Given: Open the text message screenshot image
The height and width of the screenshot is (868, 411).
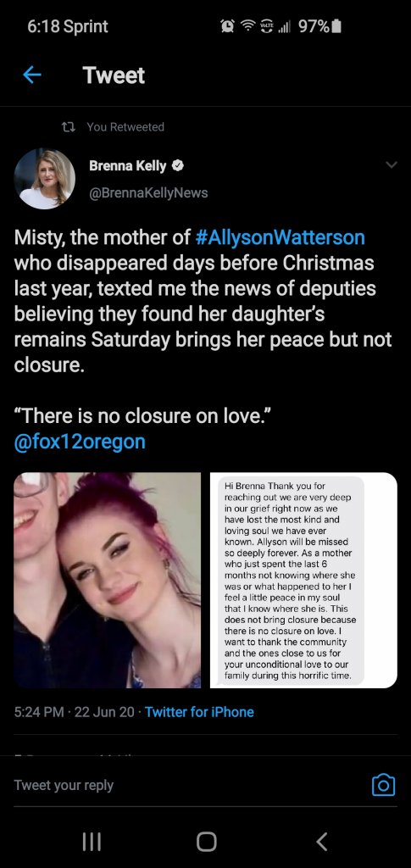Looking at the screenshot, I should pyautogui.click(x=303, y=580).
